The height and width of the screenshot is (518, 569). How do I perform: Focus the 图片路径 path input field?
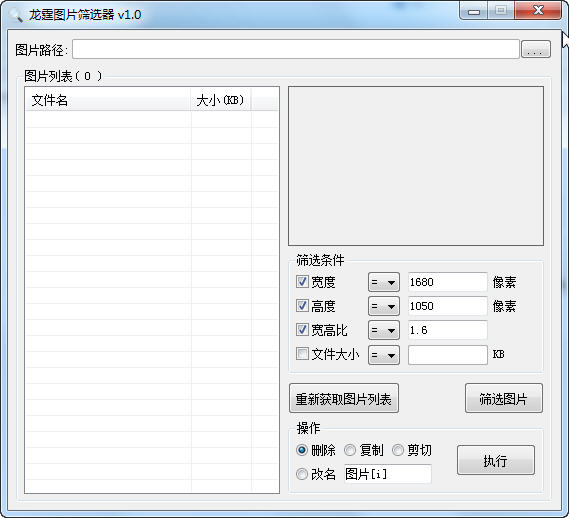pos(296,49)
